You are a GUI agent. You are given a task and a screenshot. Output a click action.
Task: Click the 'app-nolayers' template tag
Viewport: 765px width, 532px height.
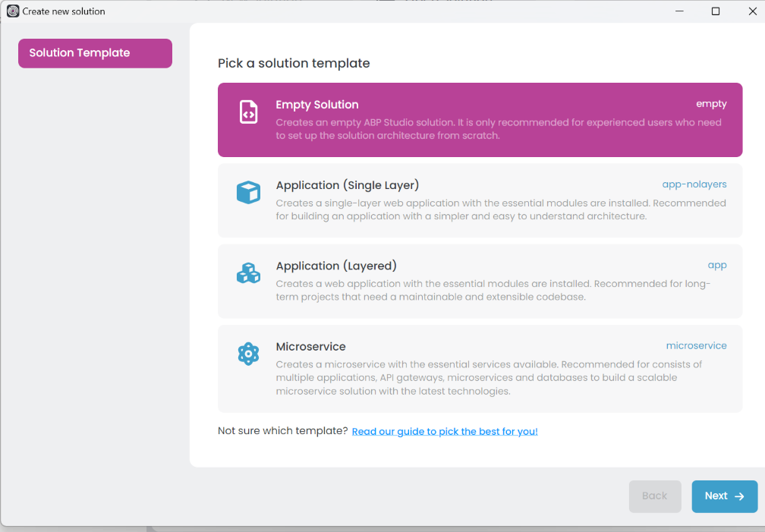(x=694, y=184)
